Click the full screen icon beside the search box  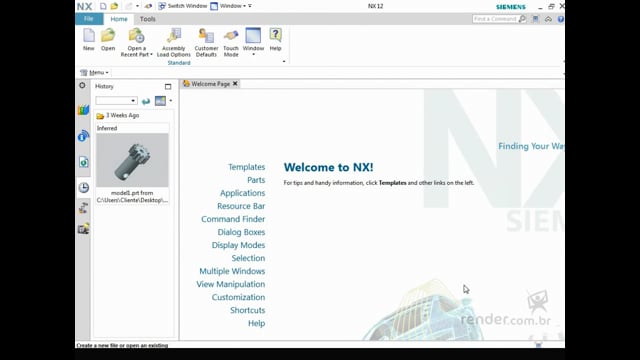pyautogui.click(x=536, y=19)
